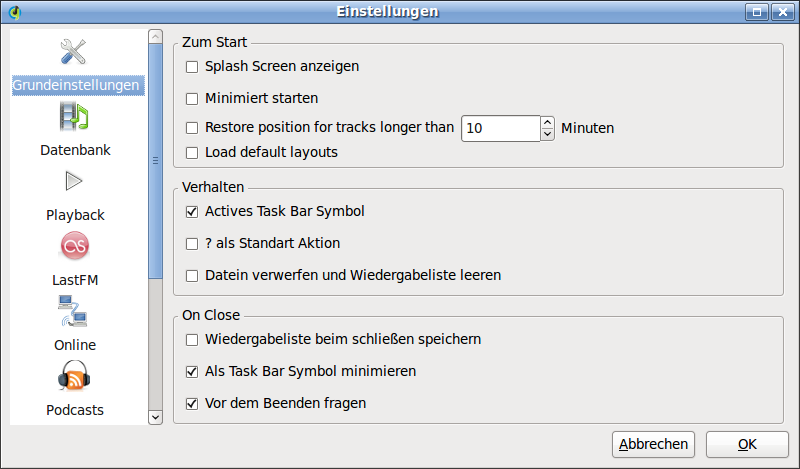Uncheck Vor dem Beenden fragen
Screen dimensions: 800x469
pyautogui.click(x=192, y=404)
